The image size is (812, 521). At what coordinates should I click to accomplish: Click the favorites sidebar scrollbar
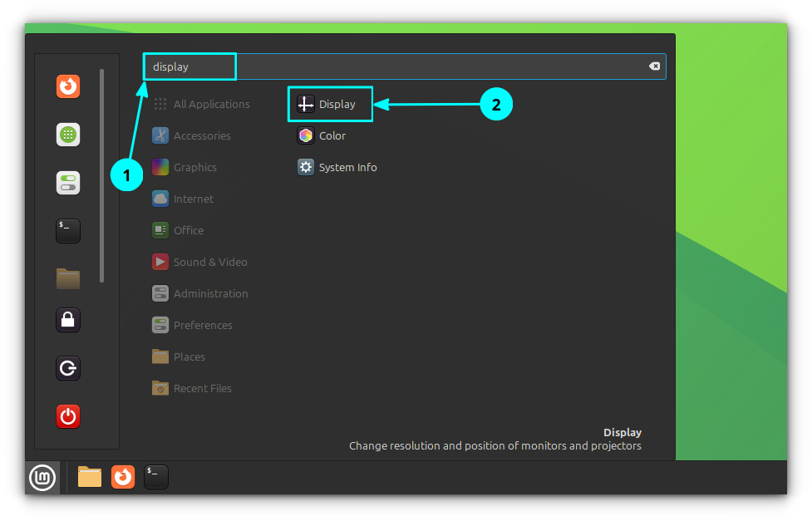click(x=102, y=174)
